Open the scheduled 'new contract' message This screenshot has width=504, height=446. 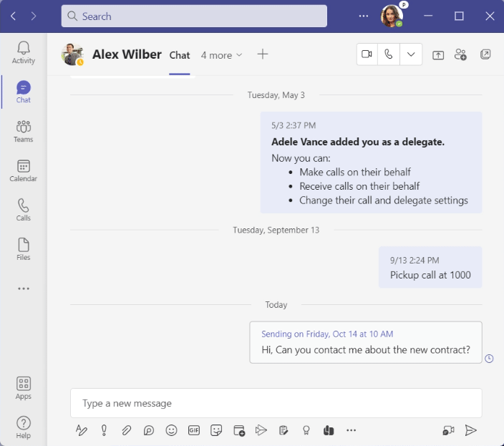point(366,342)
